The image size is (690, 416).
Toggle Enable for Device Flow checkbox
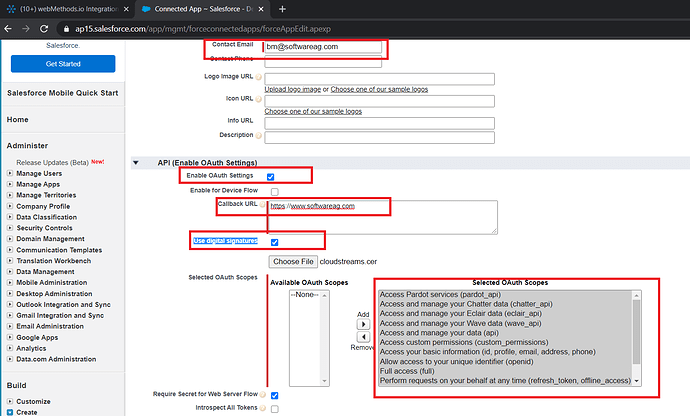pyautogui.click(x=275, y=191)
